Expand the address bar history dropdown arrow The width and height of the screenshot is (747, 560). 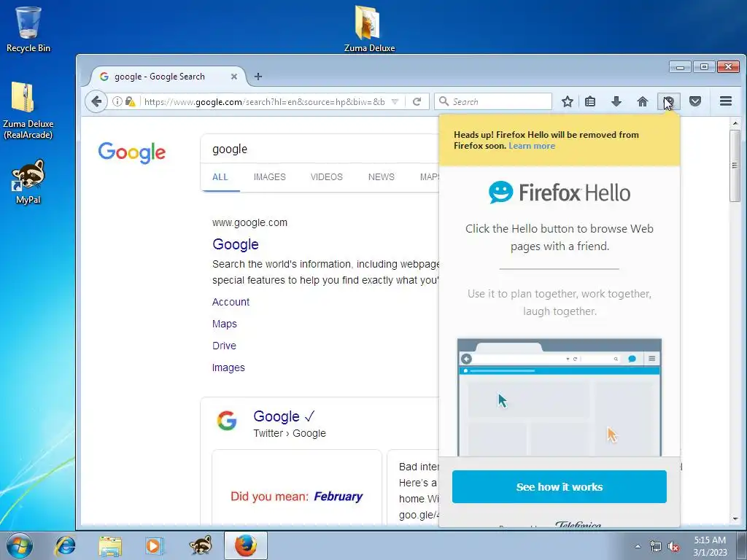pyautogui.click(x=395, y=101)
